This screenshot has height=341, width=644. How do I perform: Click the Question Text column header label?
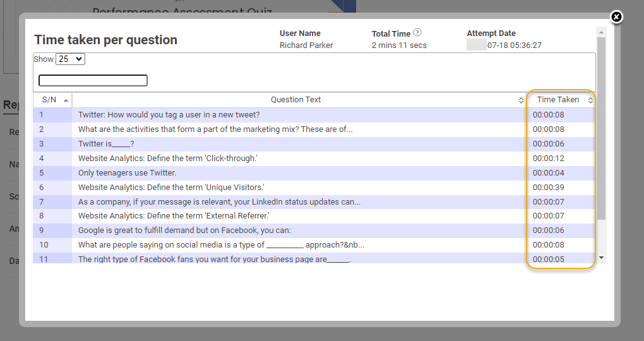coord(295,100)
